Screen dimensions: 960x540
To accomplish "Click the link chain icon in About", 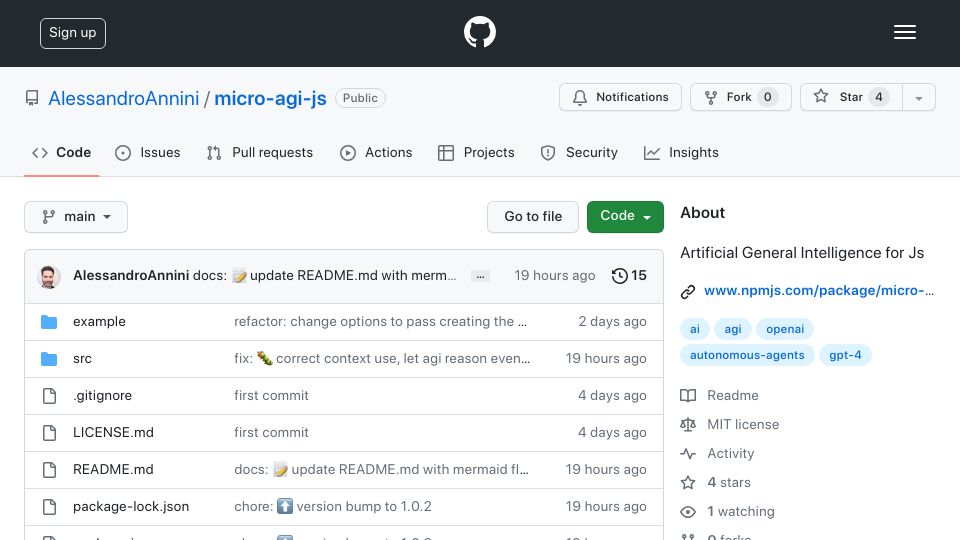I will (x=688, y=291).
